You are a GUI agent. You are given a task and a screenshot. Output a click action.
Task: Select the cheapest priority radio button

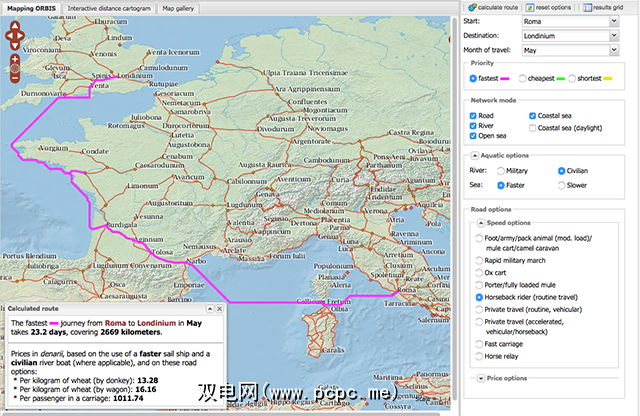coord(524,78)
